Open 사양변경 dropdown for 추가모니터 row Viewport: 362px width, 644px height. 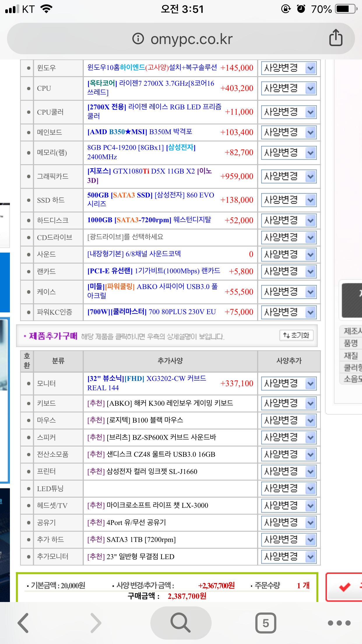coord(289,557)
